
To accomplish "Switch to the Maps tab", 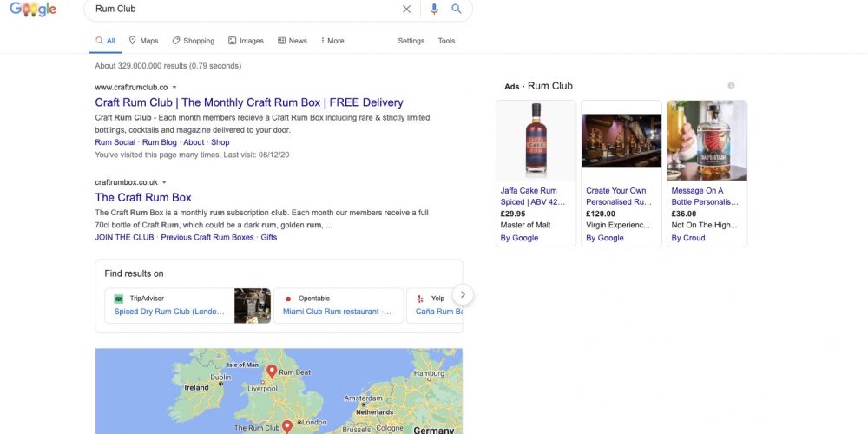I will (143, 41).
